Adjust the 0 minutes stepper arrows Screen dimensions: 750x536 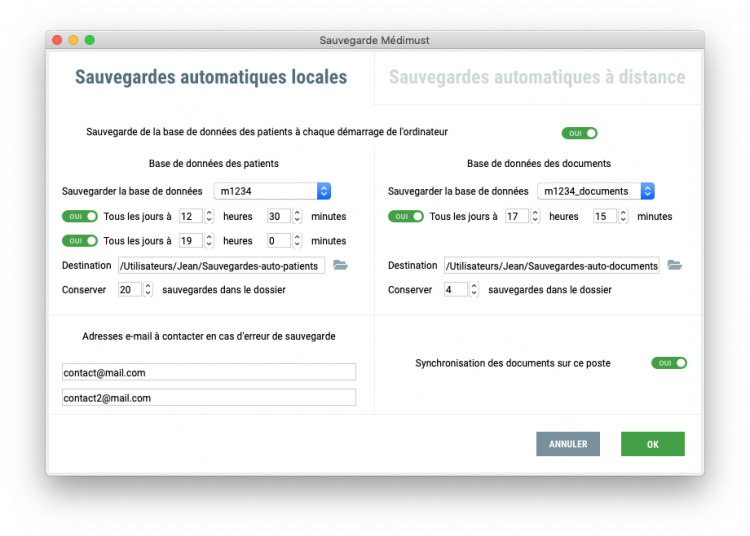297,241
